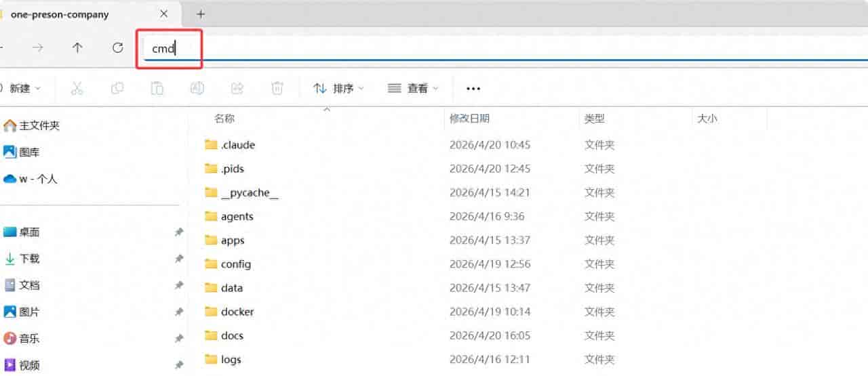
Task: Sort by the 大小 column header
Action: 707,119
